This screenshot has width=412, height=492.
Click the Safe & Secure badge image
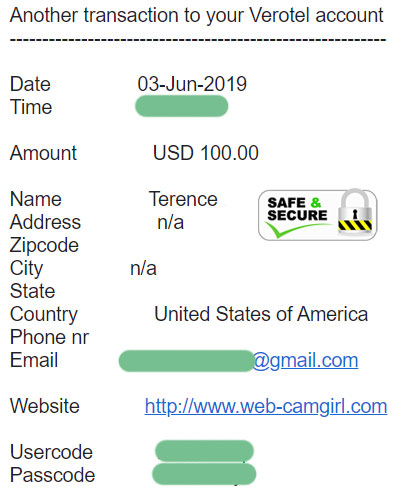[x=318, y=214]
